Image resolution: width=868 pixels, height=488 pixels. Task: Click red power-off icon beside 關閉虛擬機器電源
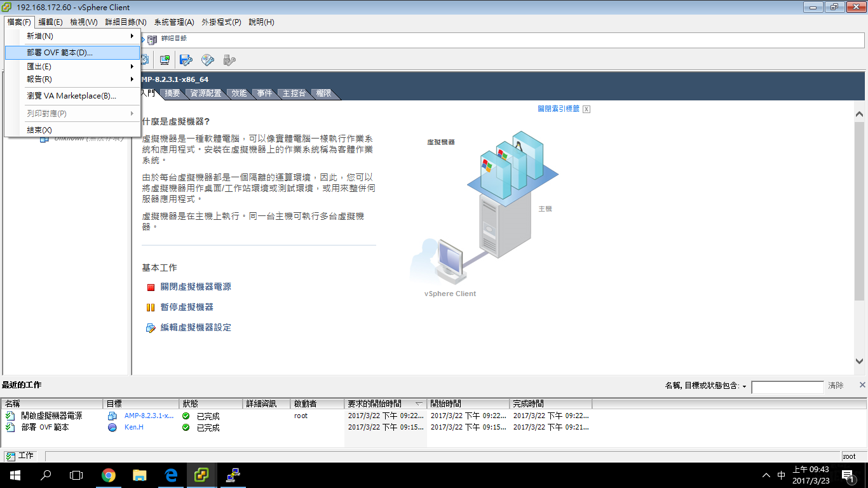151,287
